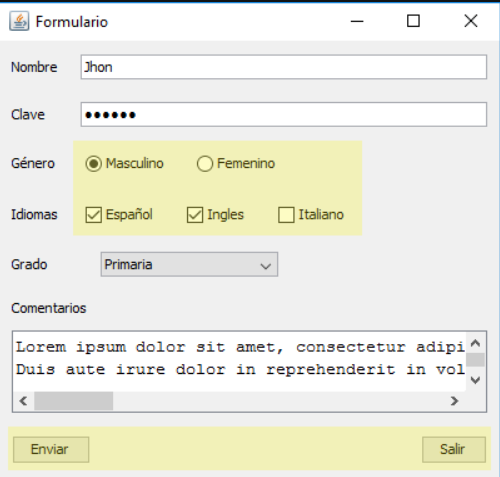Viewport: 500px width, 477px height.
Task: Maximize the Formulario window
Action: [413, 21]
